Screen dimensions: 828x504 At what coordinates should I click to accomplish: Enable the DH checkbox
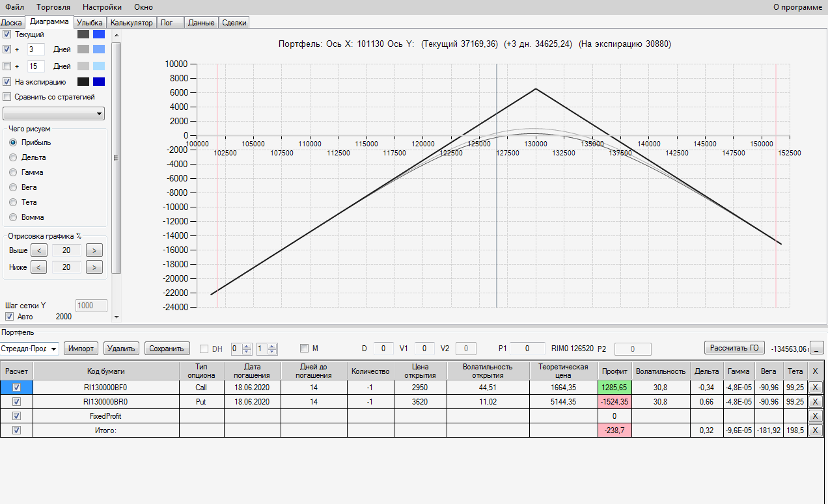204,349
